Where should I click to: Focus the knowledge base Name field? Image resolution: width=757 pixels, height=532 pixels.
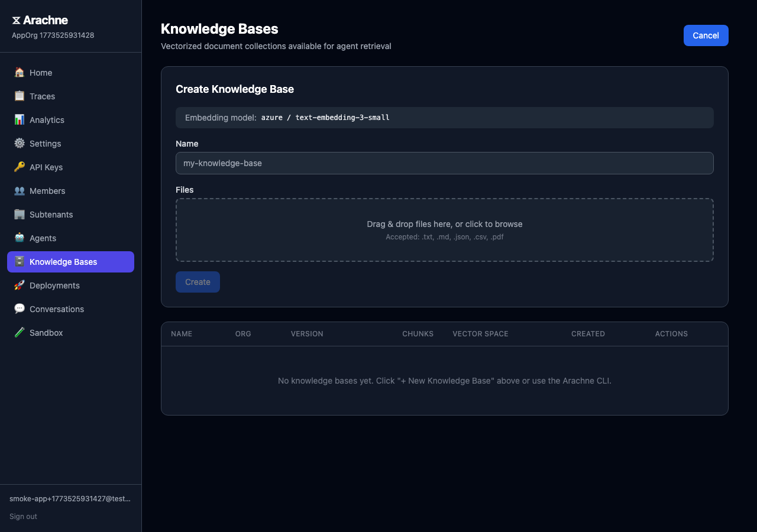(x=444, y=163)
